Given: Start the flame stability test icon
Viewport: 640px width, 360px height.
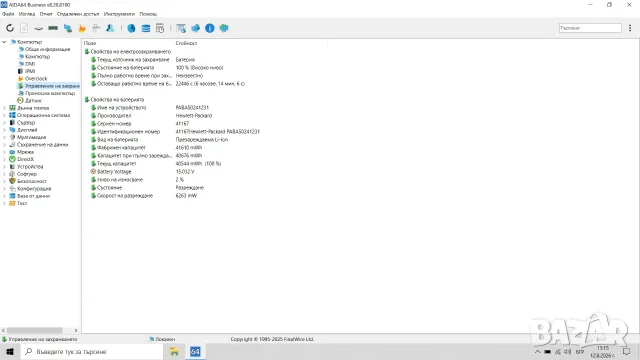Looking at the screenshot, I should click(82, 28).
